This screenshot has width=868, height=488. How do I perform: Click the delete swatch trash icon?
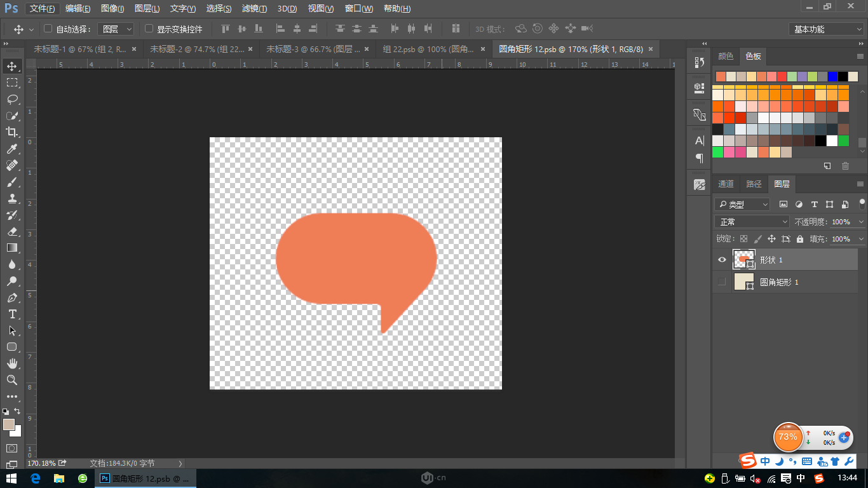[x=845, y=166]
